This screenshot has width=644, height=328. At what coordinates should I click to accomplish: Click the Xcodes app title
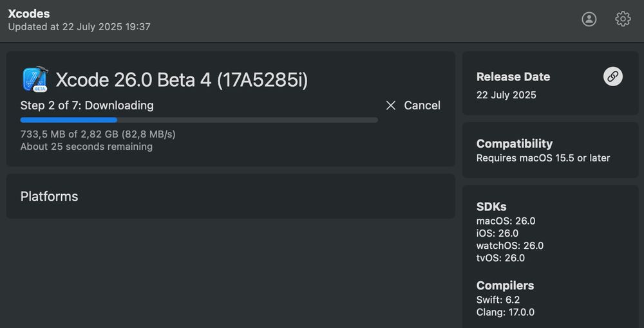[x=29, y=14]
